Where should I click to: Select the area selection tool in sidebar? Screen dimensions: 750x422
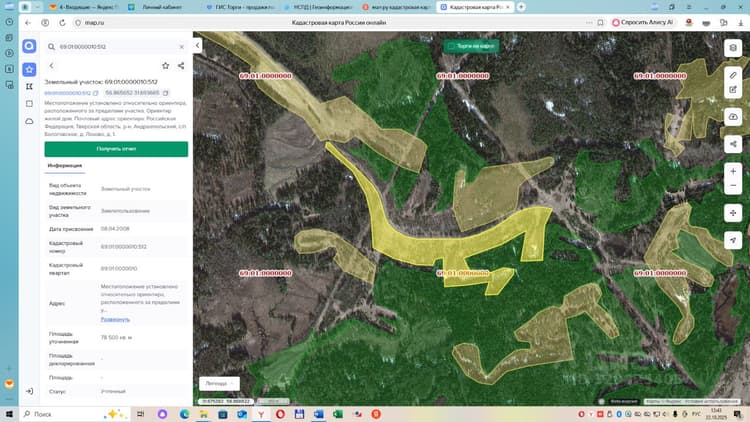pos(29,87)
